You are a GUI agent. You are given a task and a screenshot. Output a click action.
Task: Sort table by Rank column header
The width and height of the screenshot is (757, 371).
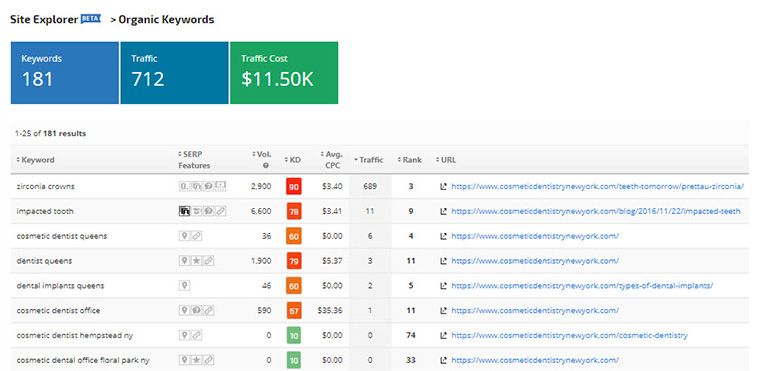(409, 160)
